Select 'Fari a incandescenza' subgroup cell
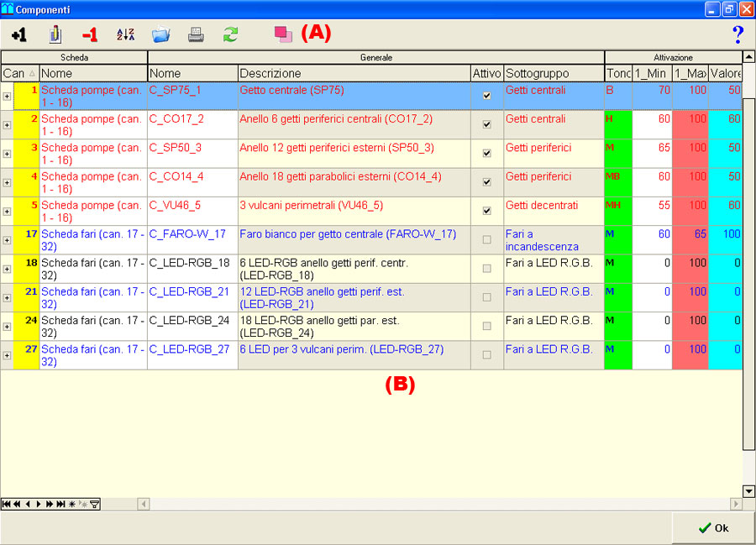756x545 pixels. coord(554,240)
